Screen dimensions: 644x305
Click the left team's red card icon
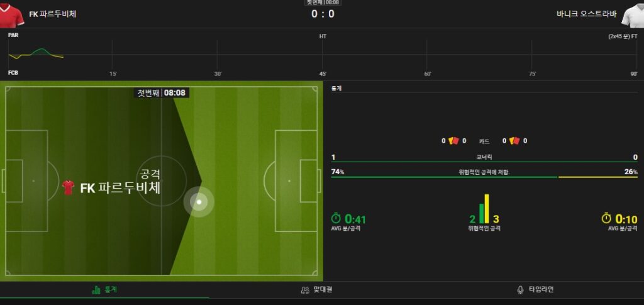pyautogui.click(x=455, y=141)
